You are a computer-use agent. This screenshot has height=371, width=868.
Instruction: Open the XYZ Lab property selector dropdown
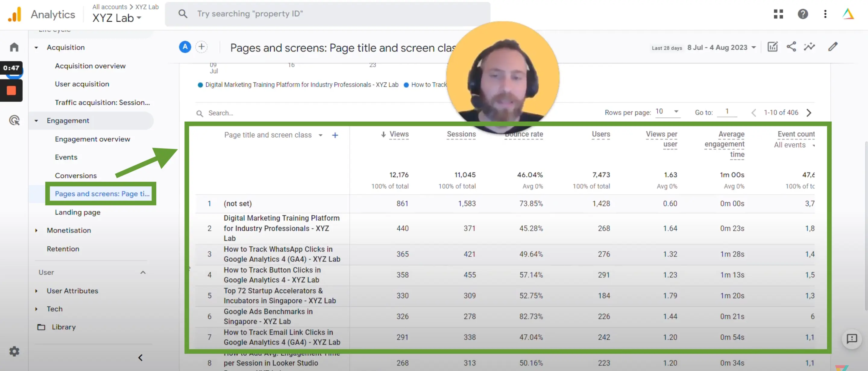(117, 18)
